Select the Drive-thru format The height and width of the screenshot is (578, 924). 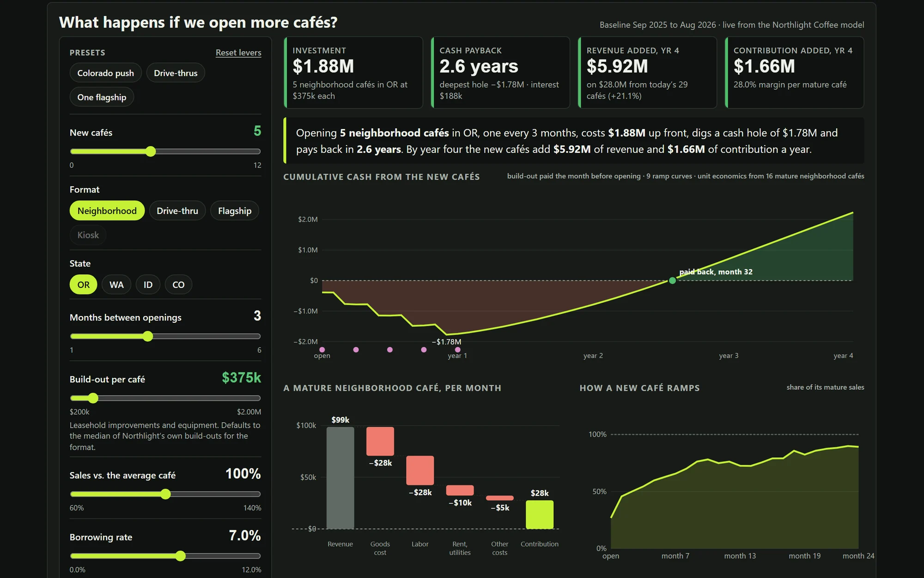tap(177, 211)
